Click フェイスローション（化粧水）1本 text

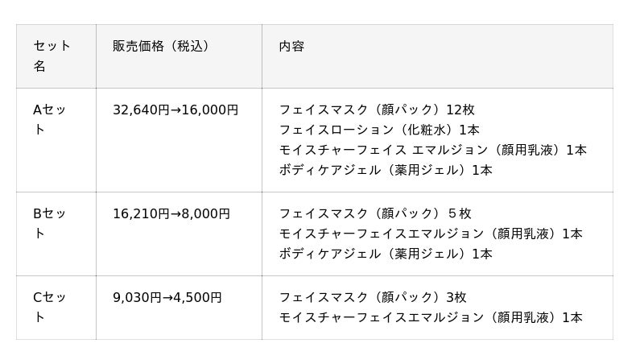378,130
